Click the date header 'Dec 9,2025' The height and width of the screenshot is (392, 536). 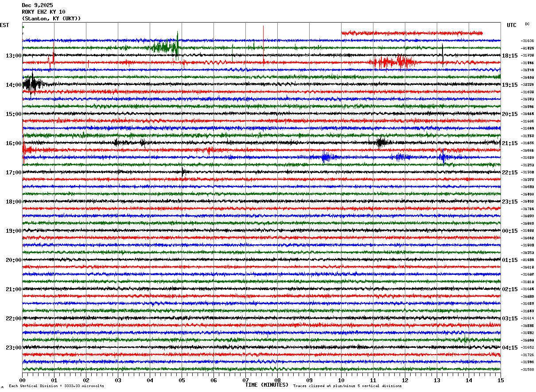tap(37, 5)
